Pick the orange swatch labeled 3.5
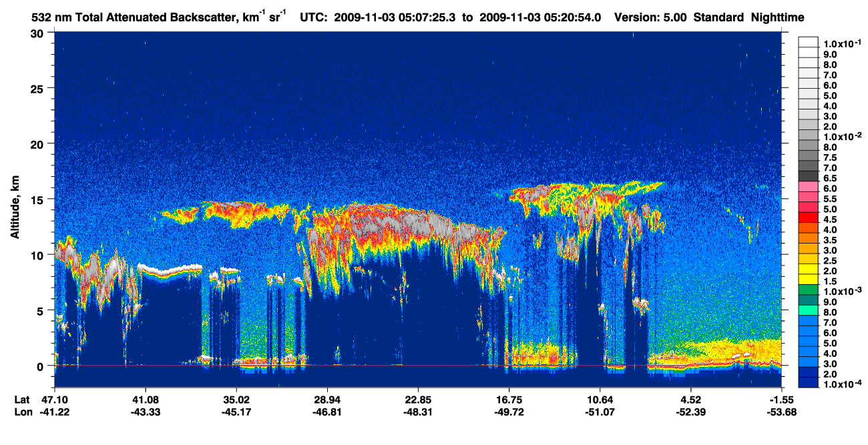This screenshot has height=445, width=868. (x=809, y=238)
